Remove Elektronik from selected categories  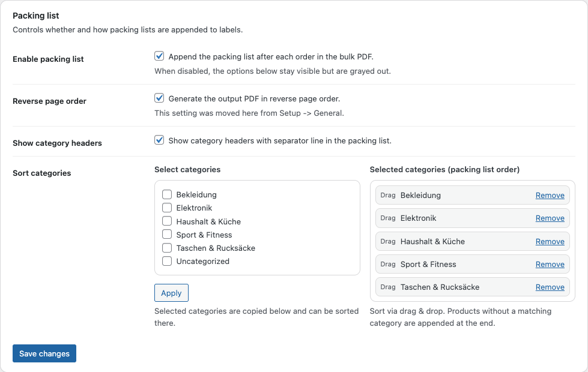coord(550,218)
